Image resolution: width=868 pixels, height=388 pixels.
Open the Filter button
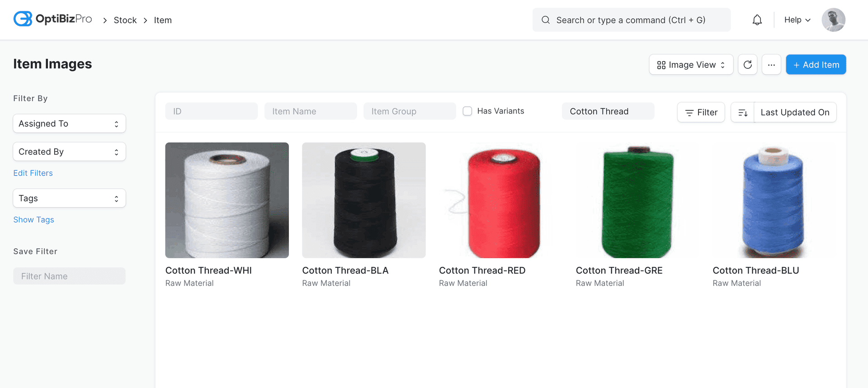pos(701,113)
